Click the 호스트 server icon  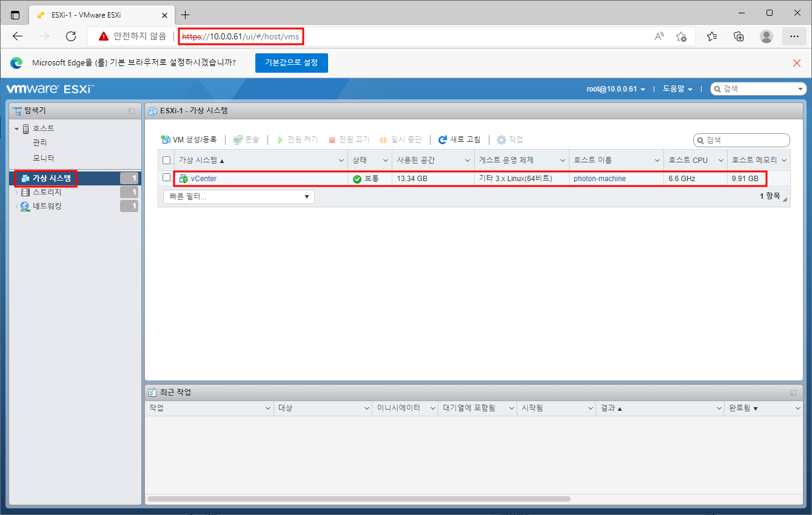pyautogui.click(x=26, y=129)
